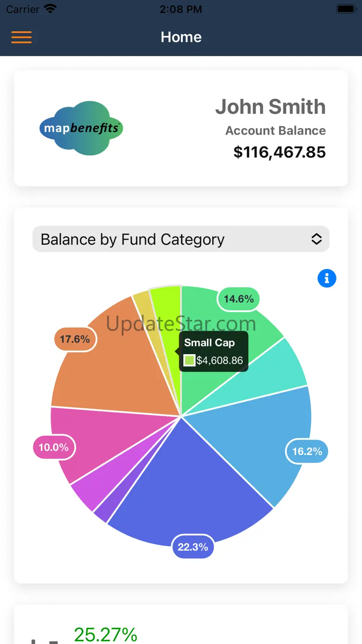Tap the 25.27% green percentage text
This screenshot has width=362, height=644.
[x=106, y=634]
